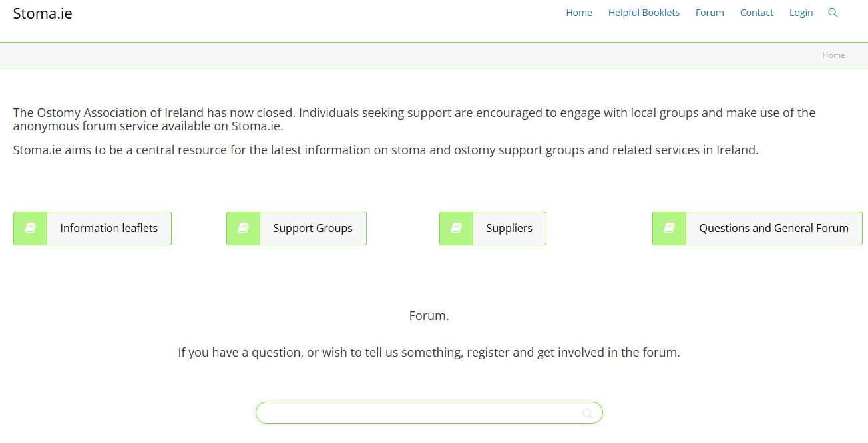Click the Stoma.ie site logo
The image size is (868, 443).
(43, 13)
